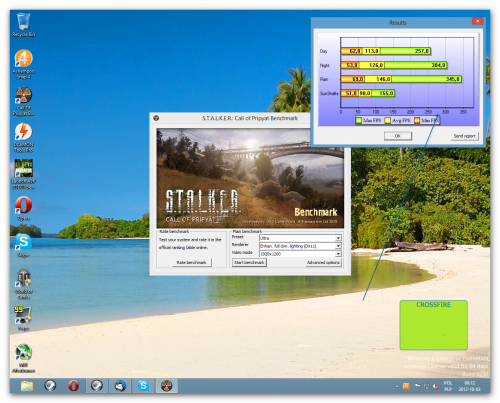Click the 155.0 value on the SunShafts bar
The image size is (500, 403).
point(386,93)
